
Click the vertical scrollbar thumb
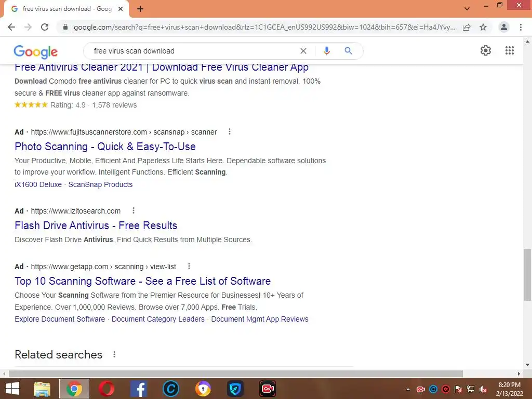pyautogui.click(x=527, y=275)
